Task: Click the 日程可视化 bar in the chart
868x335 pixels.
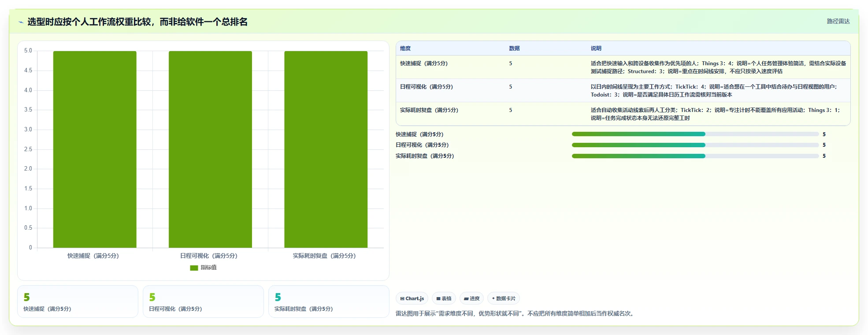Action: [210, 149]
